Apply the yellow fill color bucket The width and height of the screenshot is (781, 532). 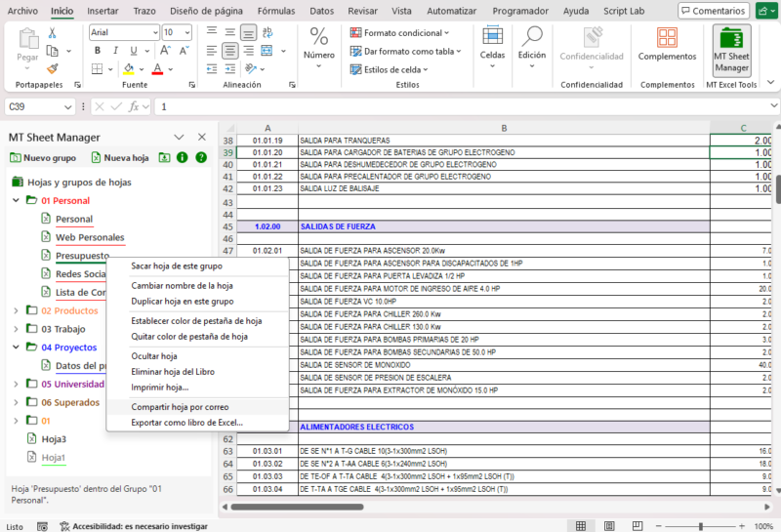click(x=129, y=68)
